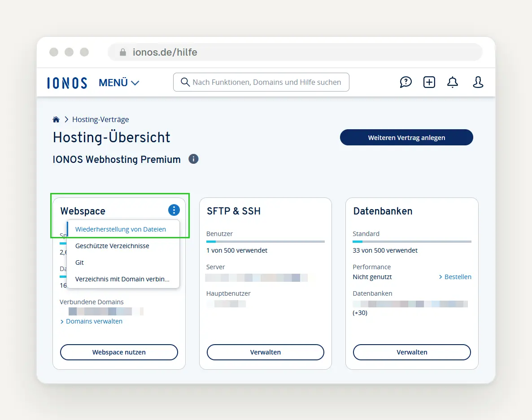Click the Webspace nutzen button
This screenshot has height=420, width=532.
click(119, 352)
